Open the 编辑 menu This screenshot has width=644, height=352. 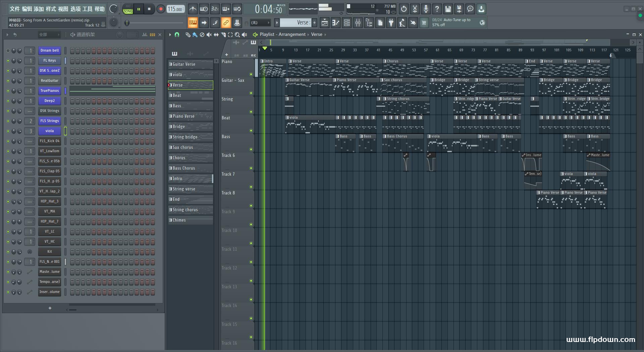click(27, 9)
